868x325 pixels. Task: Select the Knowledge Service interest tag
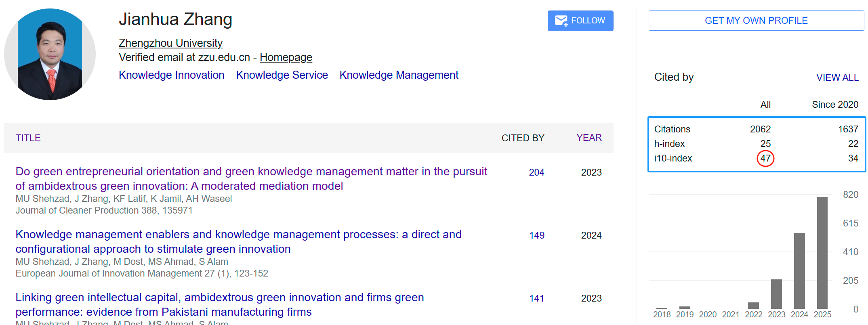(x=282, y=75)
